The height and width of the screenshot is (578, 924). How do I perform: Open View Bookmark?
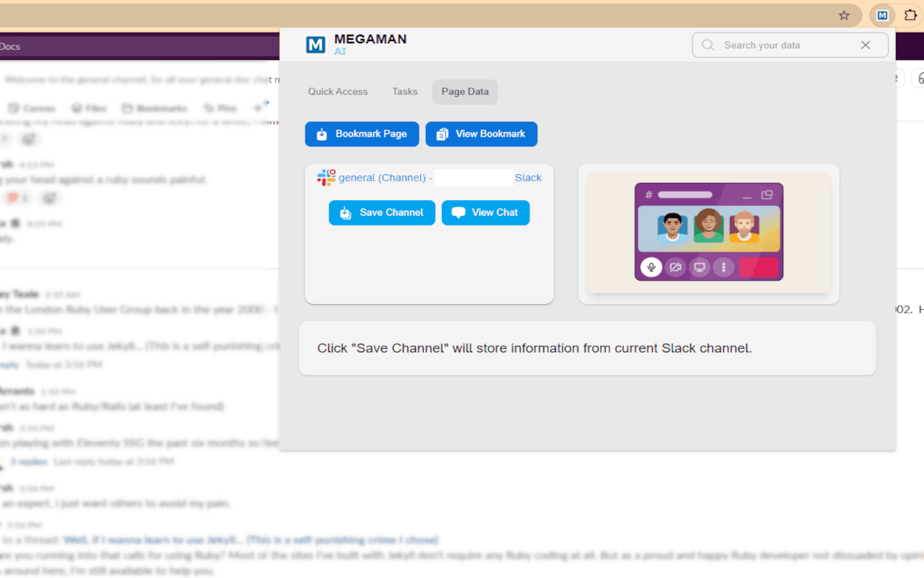pyautogui.click(x=481, y=134)
